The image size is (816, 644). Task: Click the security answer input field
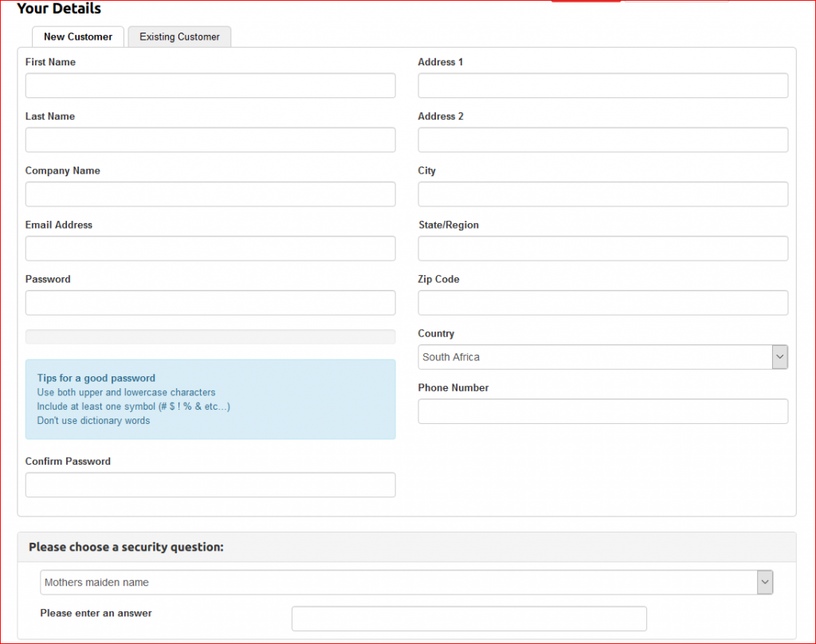469,618
